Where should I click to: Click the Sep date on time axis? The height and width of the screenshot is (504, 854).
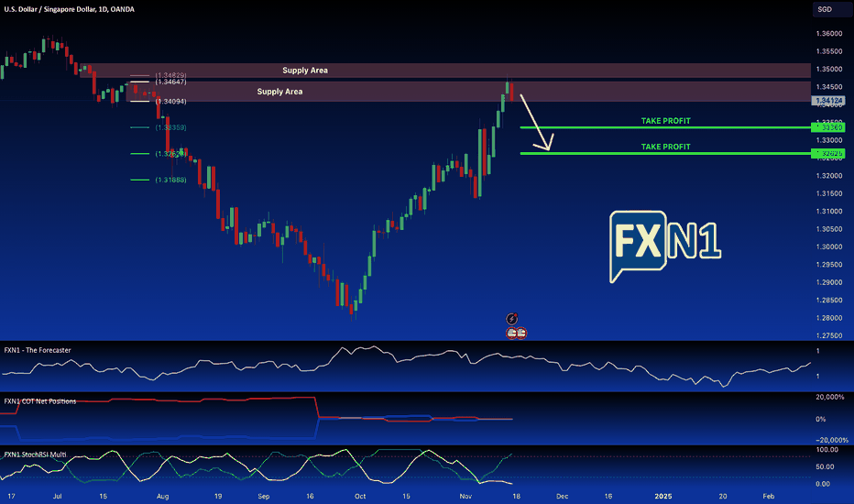coord(264,497)
